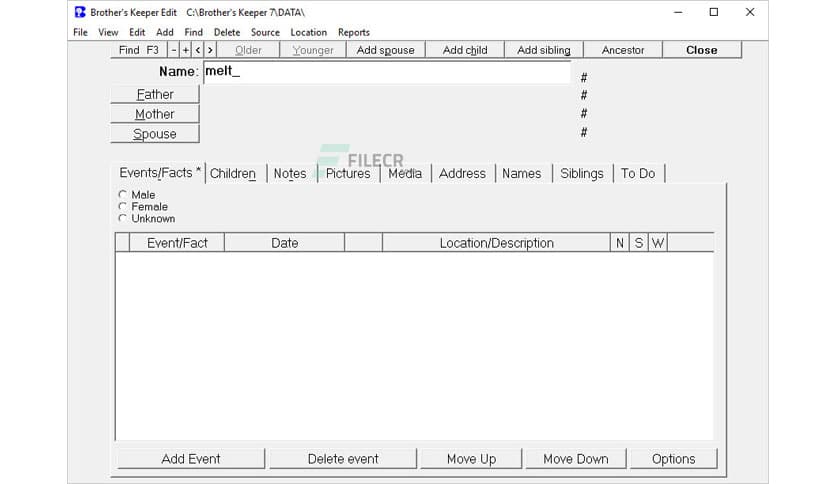Switch to the Siblings tab

tap(582, 173)
